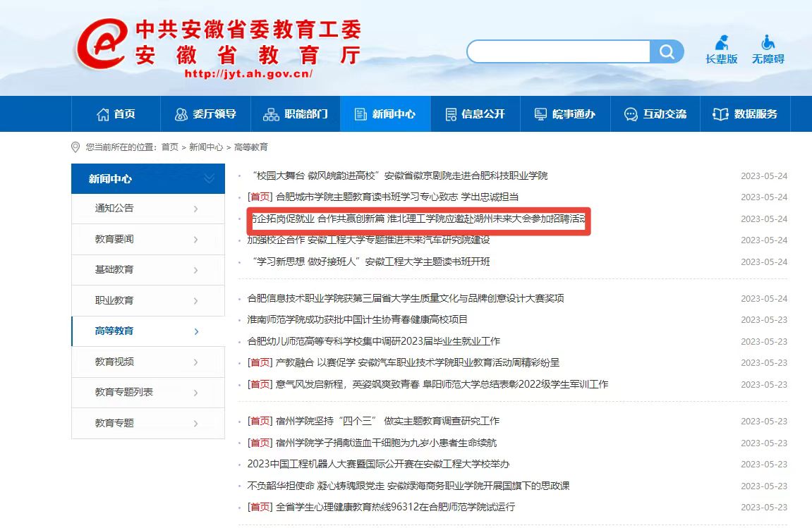Select 职业教育 in the sidebar
The width and height of the screenshot is (812, 528).
pos(114,300)
